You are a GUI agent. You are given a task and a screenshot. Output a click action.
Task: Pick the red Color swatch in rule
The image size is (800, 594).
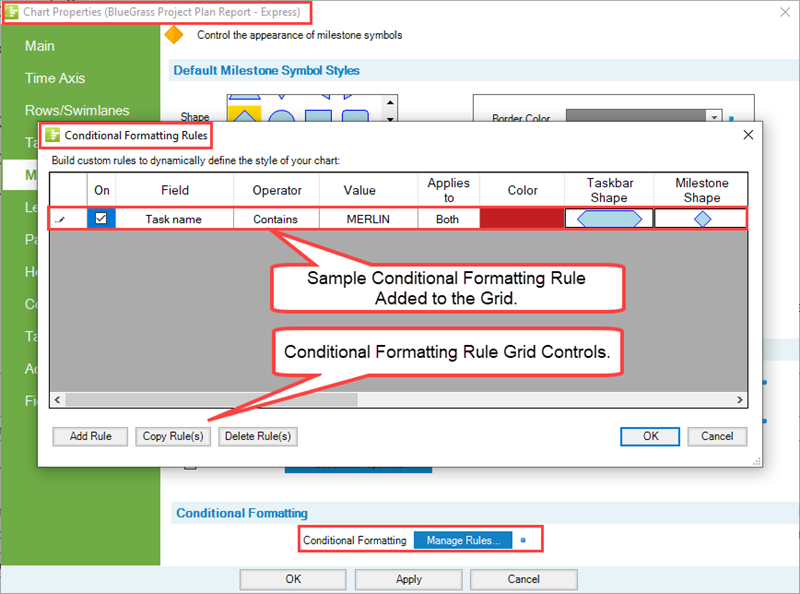522,219
